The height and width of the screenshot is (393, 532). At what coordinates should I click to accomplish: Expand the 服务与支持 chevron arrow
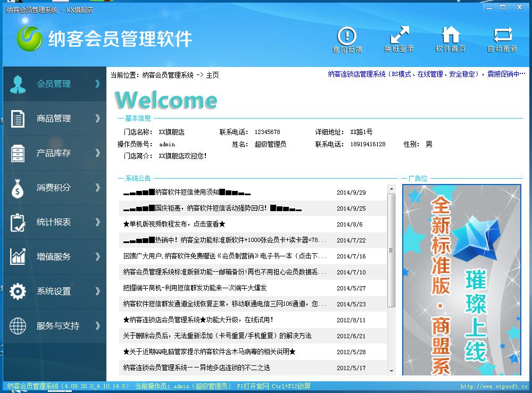97,326
